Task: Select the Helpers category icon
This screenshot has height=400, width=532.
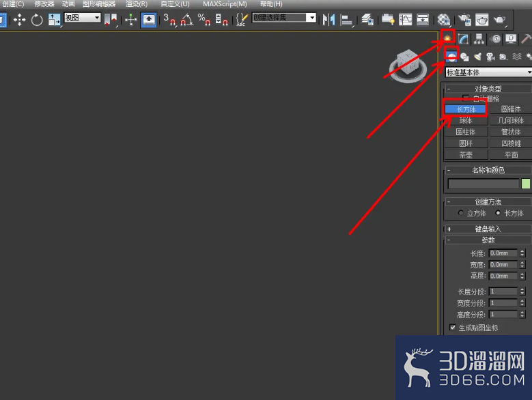Action: (503, 57)
